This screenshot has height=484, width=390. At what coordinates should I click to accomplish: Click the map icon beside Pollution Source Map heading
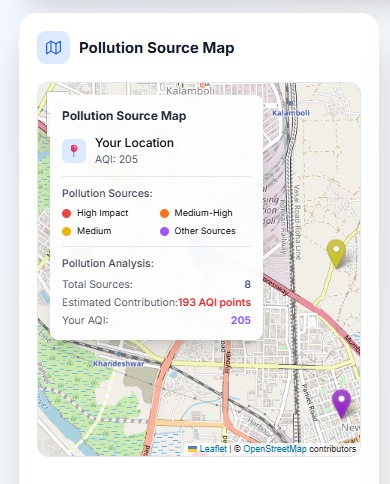[53, 48]
